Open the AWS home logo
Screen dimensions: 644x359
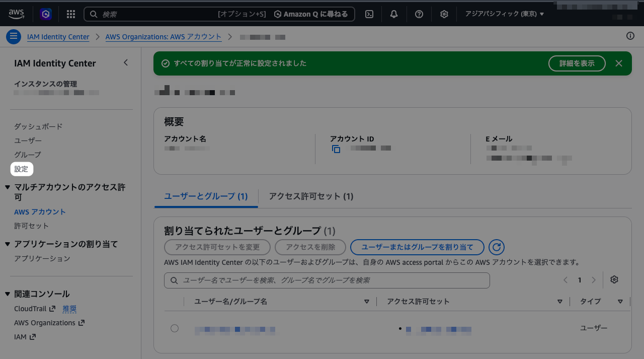click(x=17, y=14)
